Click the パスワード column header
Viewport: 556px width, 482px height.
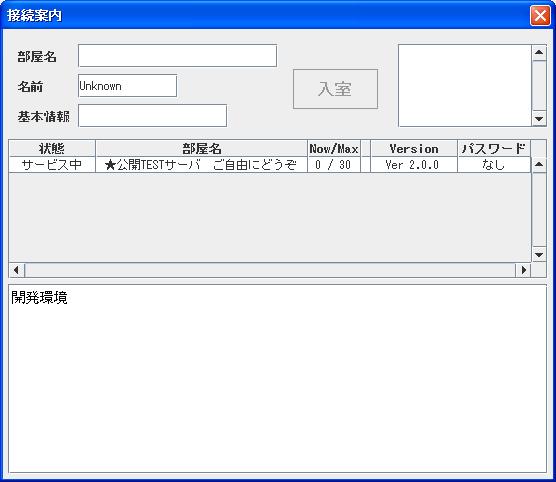(x=494, y=148)
